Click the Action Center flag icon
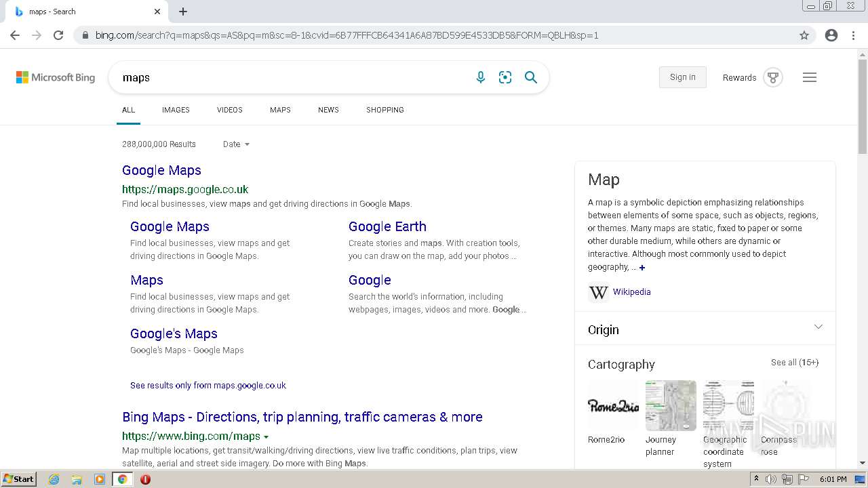Image resolution: width=868 pixels, height=488 pixels. click(x=804, y=479)
